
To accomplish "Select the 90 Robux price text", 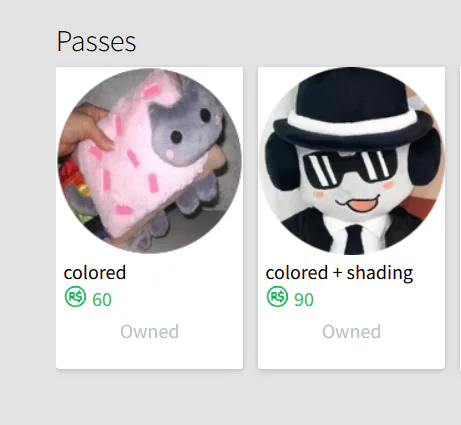I will pyautogui.click(x=304, y=299).
